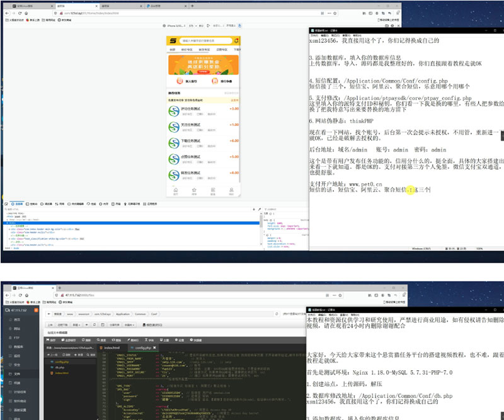
Task: Tap the profile icon in mobile bottom navigation
Action: (231, 191)
